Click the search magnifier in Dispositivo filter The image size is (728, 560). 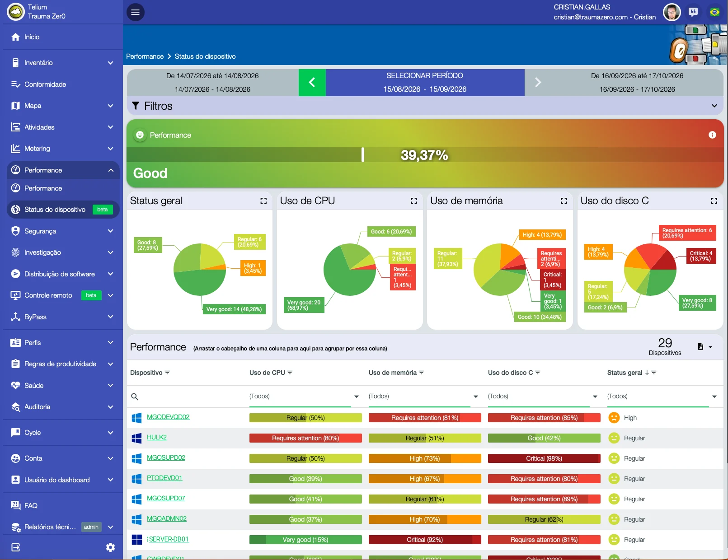pyautogui.click(x=135, y=397)
